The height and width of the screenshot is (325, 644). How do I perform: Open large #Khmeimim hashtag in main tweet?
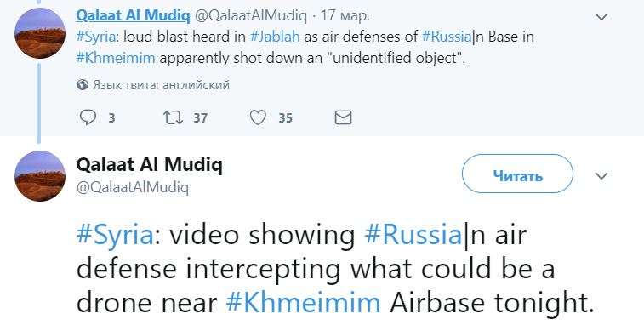pyautogui.click(x=304, y=302)
